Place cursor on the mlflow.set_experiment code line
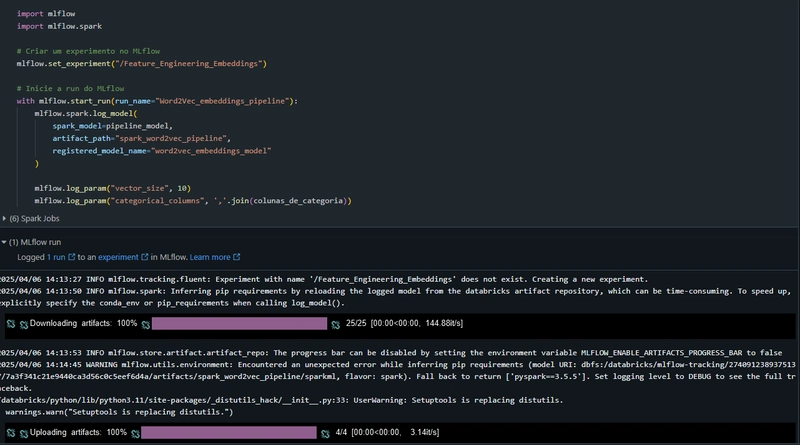Viewport: 800px width, 445px height. coord(142,63)
